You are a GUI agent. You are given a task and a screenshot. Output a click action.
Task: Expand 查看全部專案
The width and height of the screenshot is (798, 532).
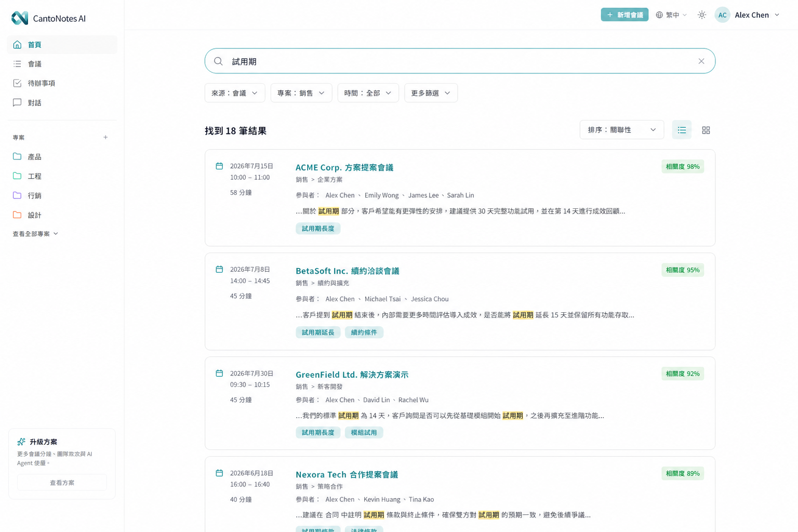[x=35, y=234]
